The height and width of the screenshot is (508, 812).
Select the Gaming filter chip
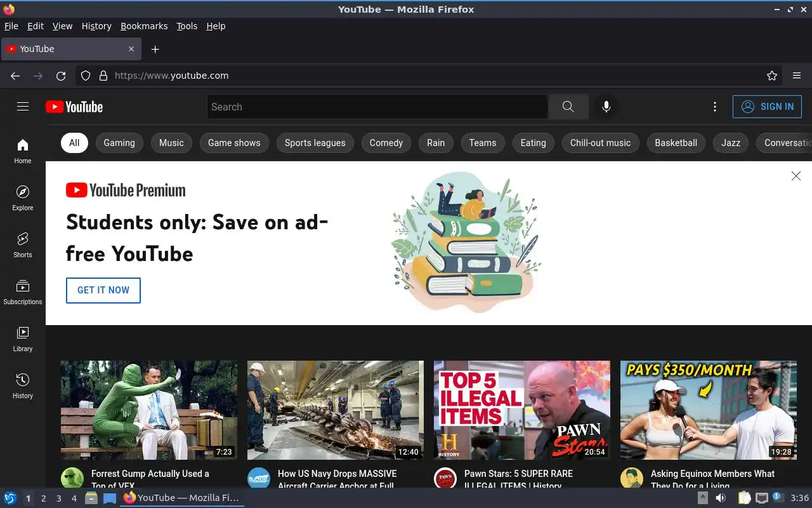coord(119,143)
